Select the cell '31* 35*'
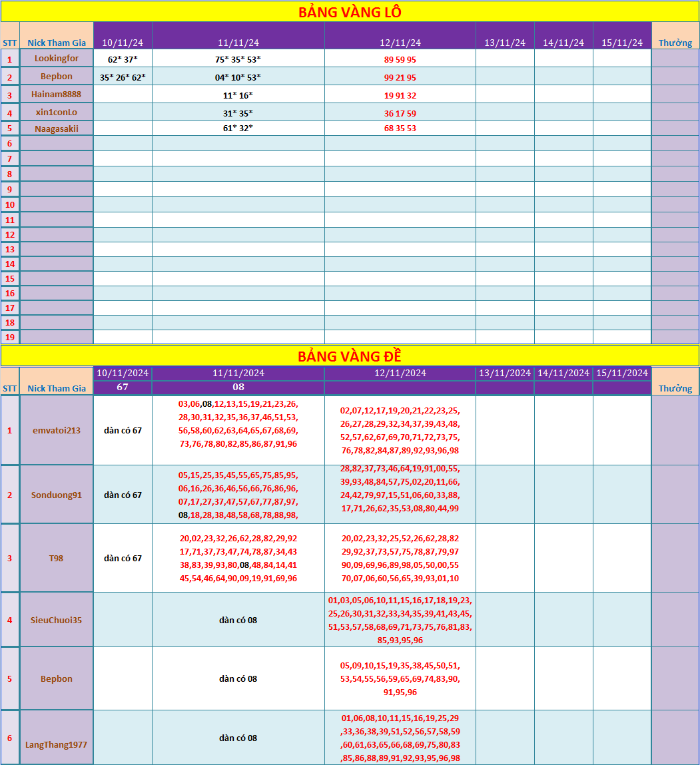700x765 pixels. coord(238,113)
